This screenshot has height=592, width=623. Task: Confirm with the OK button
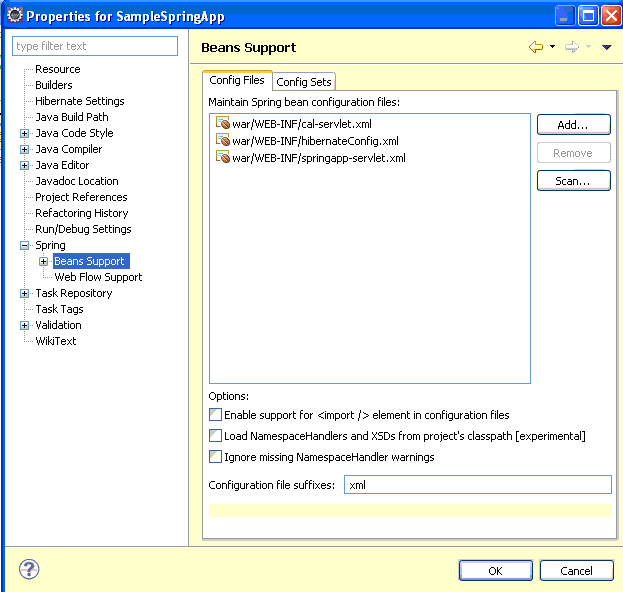(x=495, y=571)
